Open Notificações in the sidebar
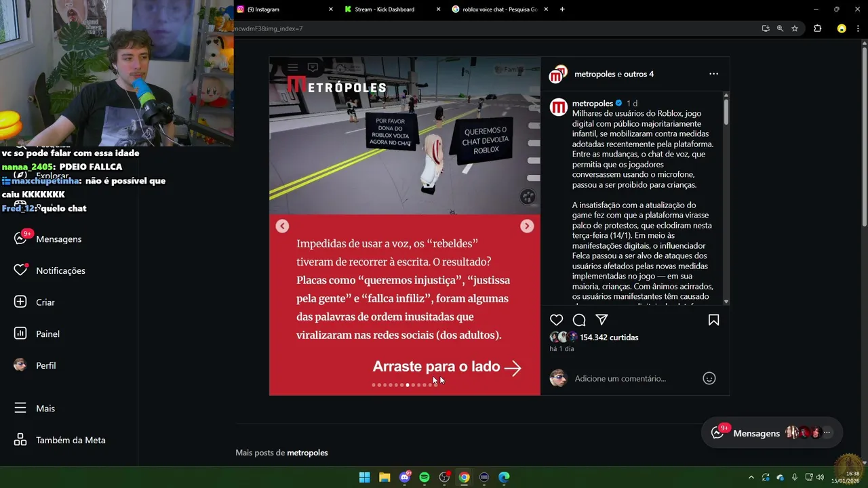 (x=50, y=270)
